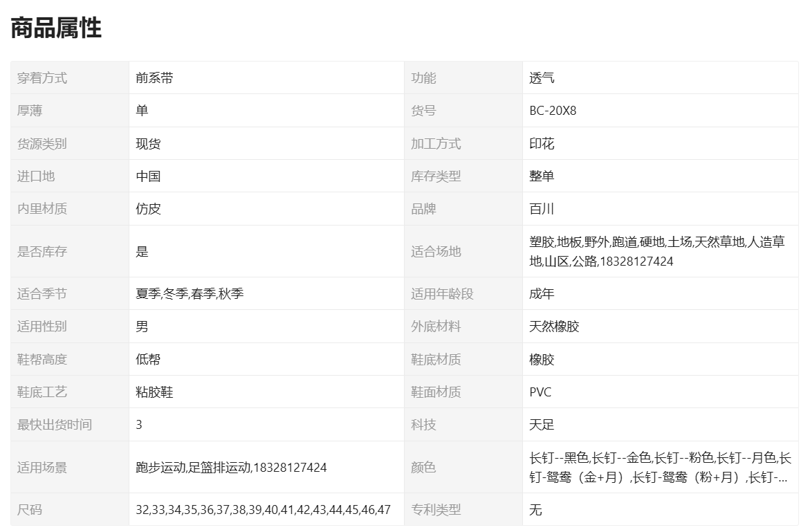Screen dimensions: 810x532
Task: Click the 粘胶鞋 sole craft value
Action: click(154, 392)
